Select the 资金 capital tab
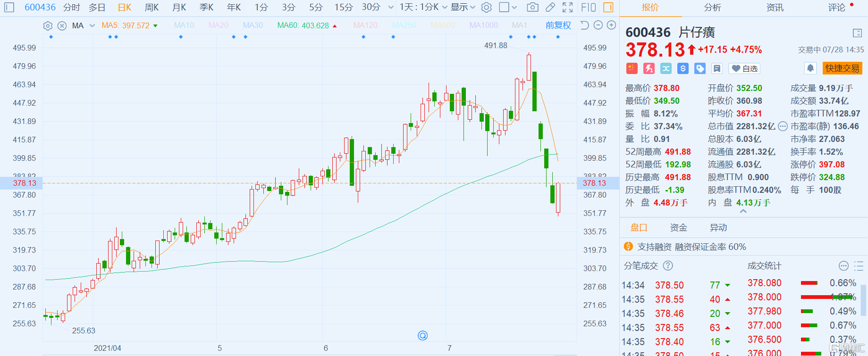This screenshot has height=356, width=868. (x=678, y=228)
